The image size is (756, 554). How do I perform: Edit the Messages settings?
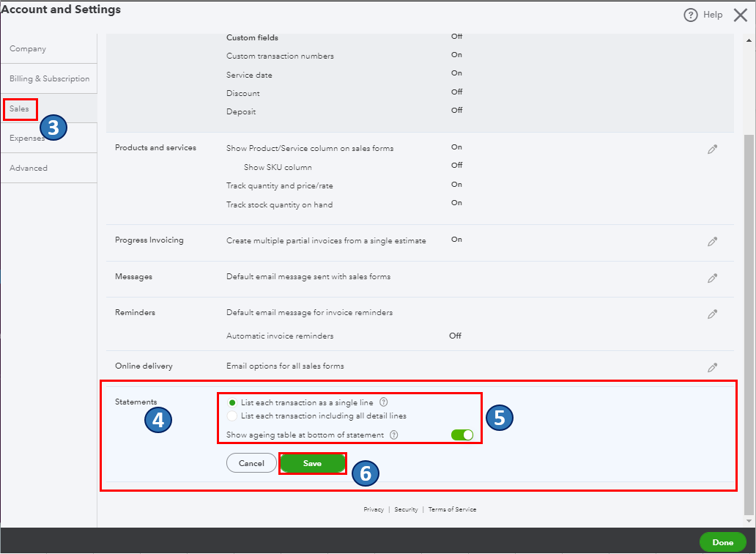[712, 277]
